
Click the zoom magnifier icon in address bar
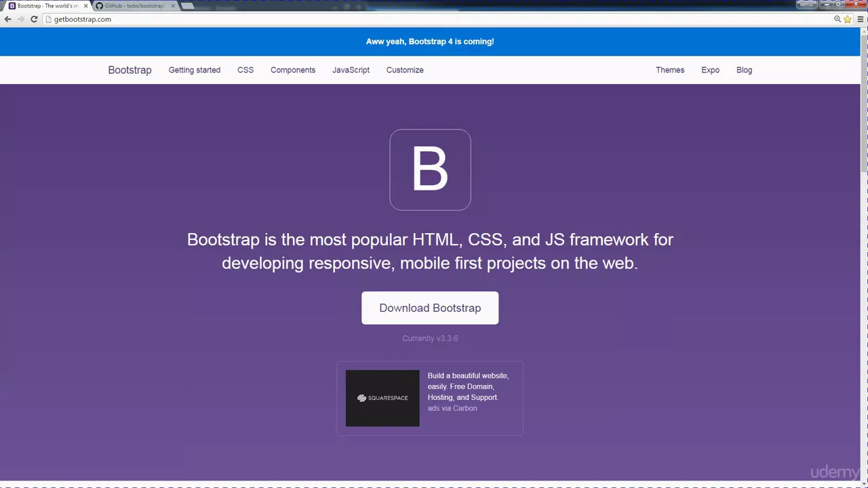tap(837, 19)
